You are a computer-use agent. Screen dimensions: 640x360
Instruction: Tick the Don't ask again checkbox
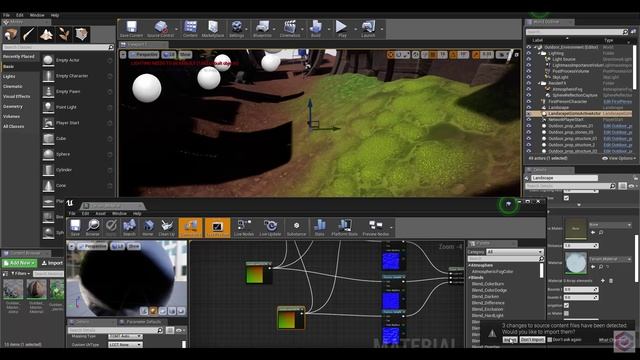[549, 340]
